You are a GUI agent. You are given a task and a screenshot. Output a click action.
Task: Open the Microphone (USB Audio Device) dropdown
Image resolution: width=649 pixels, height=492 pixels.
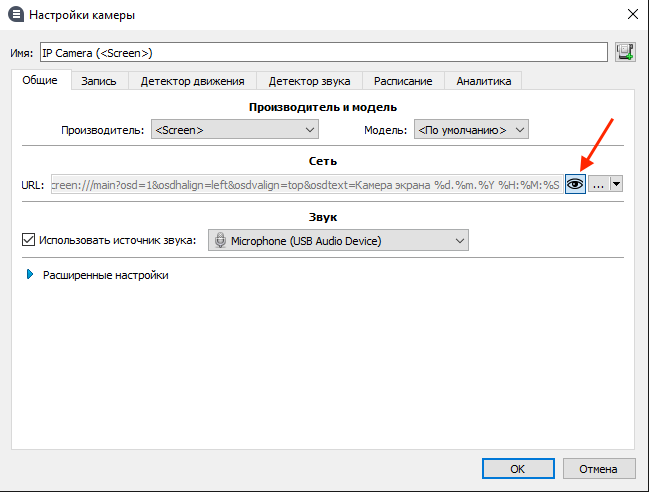pyautogui.click(x=338, y=240)
